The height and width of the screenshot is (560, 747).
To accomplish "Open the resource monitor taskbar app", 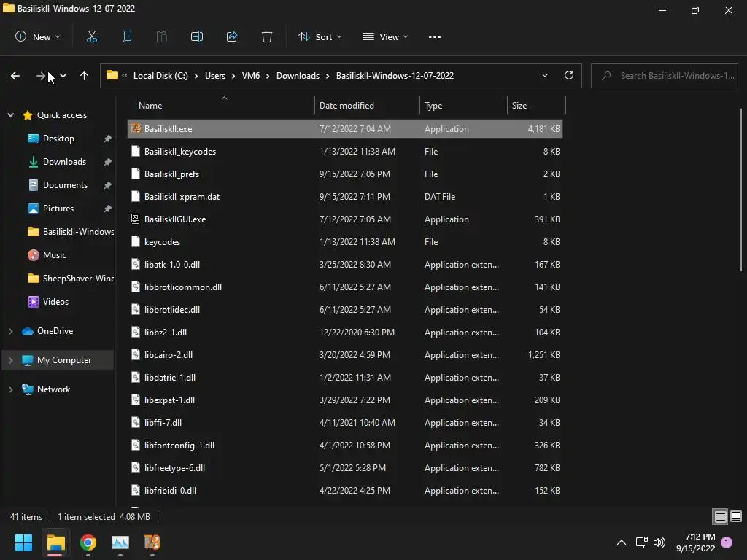I will pyautogui.click(x=120, y=542).
